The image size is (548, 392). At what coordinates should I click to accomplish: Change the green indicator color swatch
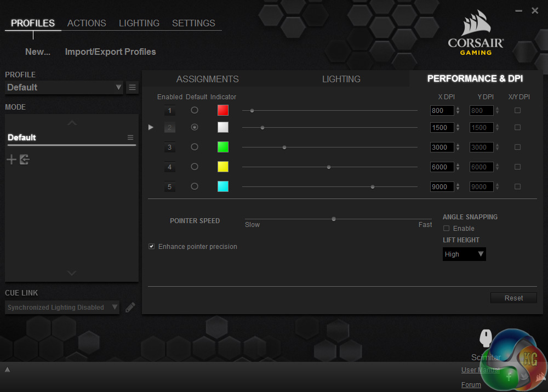click(223, 147)
